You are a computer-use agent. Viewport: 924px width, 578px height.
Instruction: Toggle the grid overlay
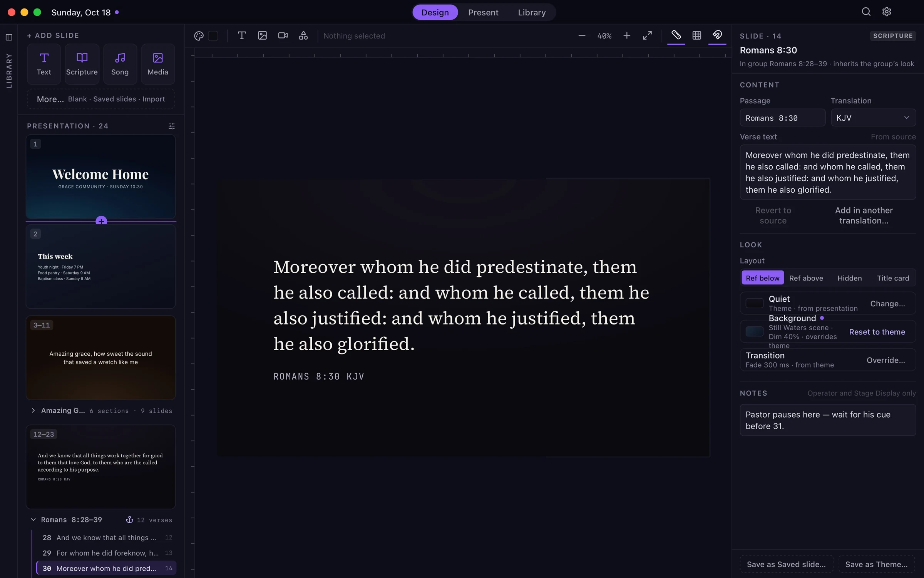pos(697,36)
